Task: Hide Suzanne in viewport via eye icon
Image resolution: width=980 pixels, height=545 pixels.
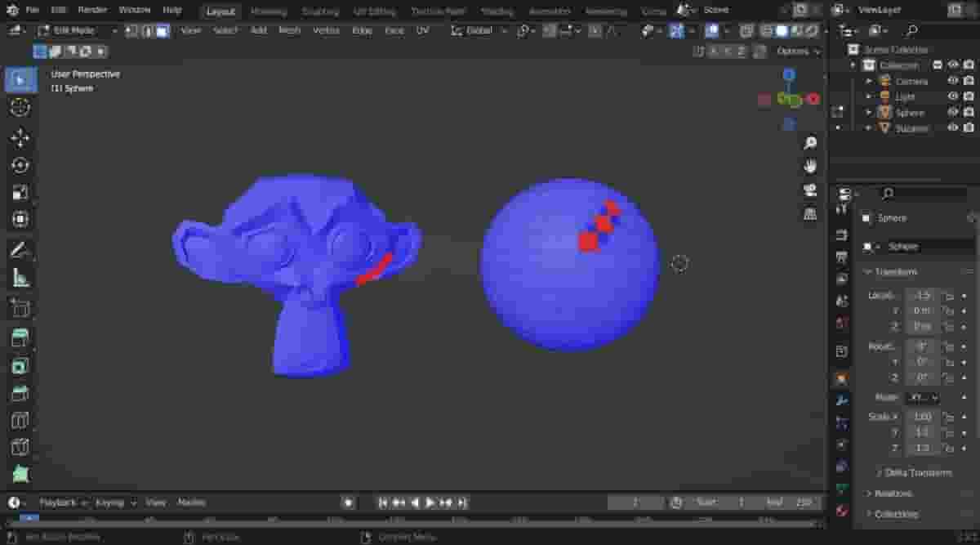Action: 952,127
